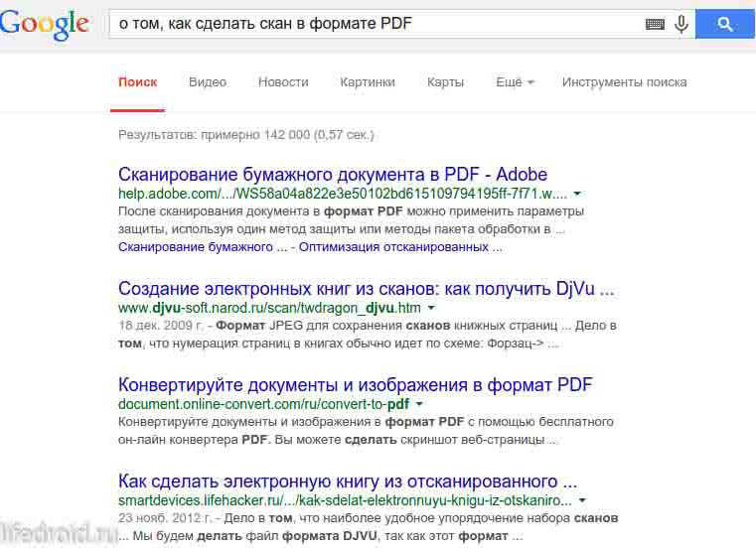Switch to the Новости tab
This screenshot has height=553, width=756.
tap(283, 82)
